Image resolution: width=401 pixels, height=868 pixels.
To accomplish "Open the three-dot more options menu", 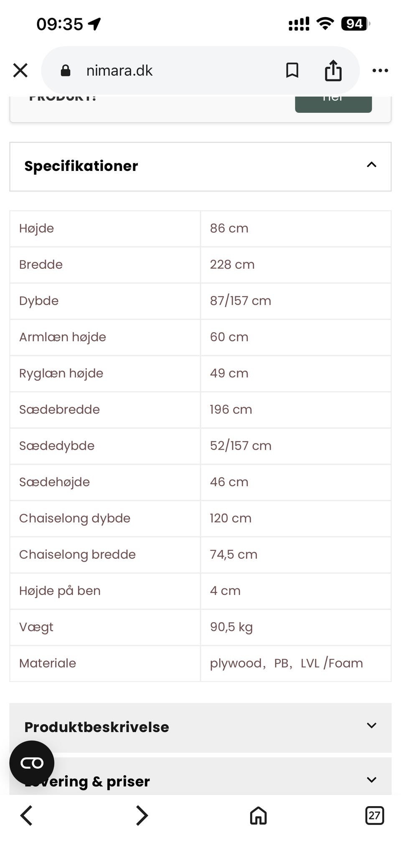I will [x=380, y=70].
